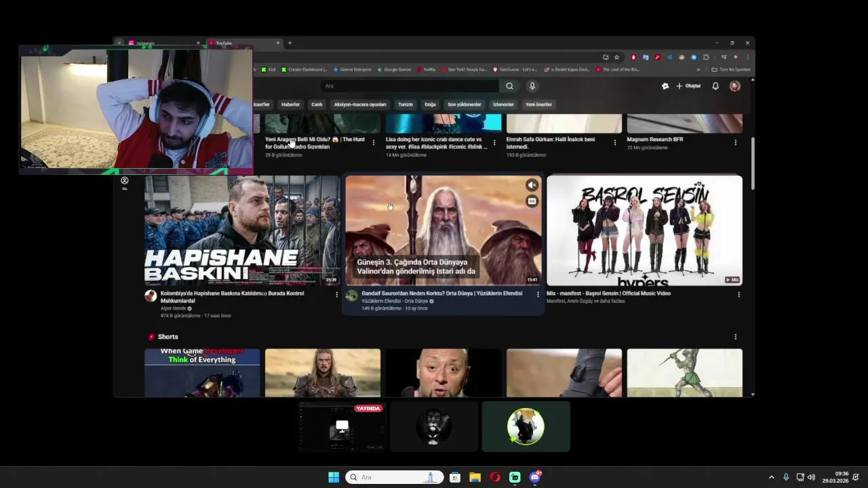
Task: Open options menu for Yeni Aragorn video
Action: (374, 143)
